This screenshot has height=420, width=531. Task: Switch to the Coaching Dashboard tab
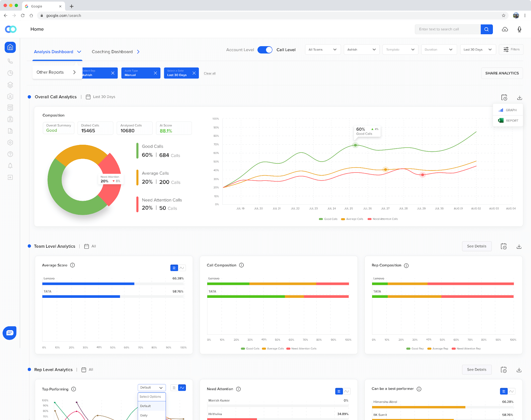click(112, 51)
